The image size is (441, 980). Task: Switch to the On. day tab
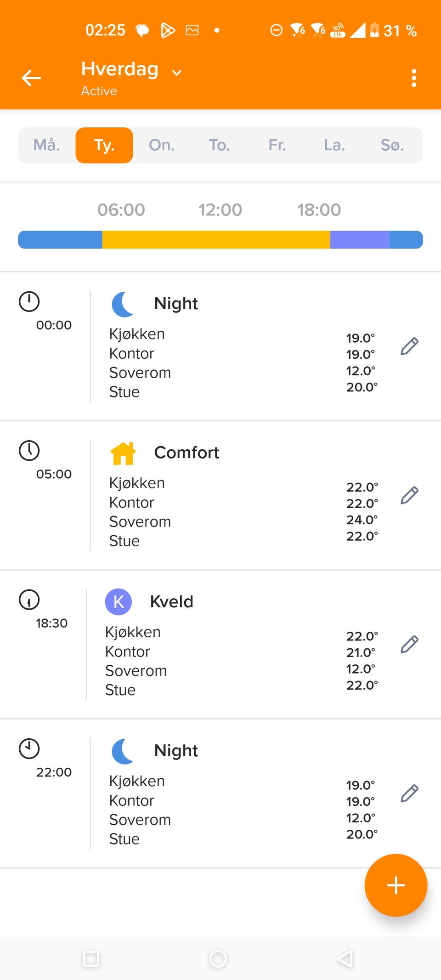point(162,145)
